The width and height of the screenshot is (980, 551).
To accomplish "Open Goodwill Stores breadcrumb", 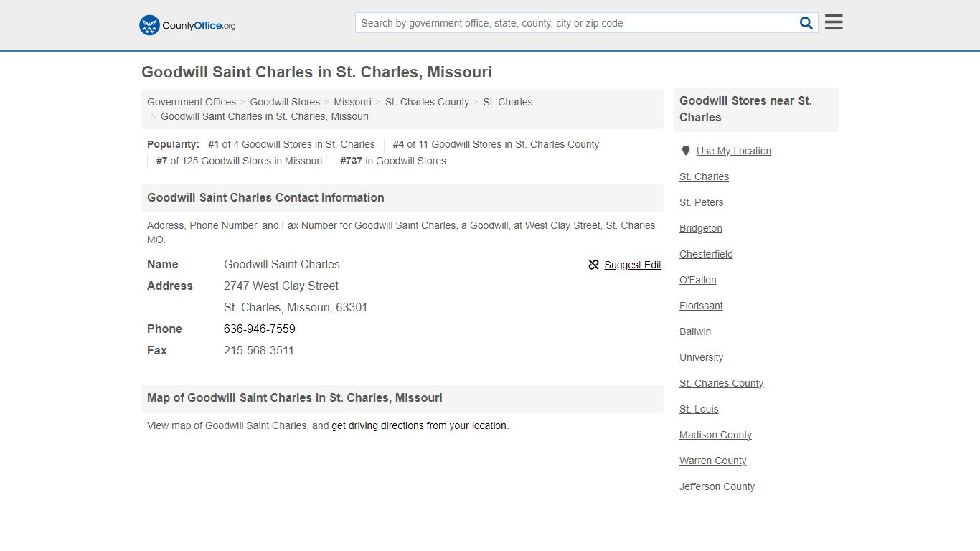I will point(285,102).
